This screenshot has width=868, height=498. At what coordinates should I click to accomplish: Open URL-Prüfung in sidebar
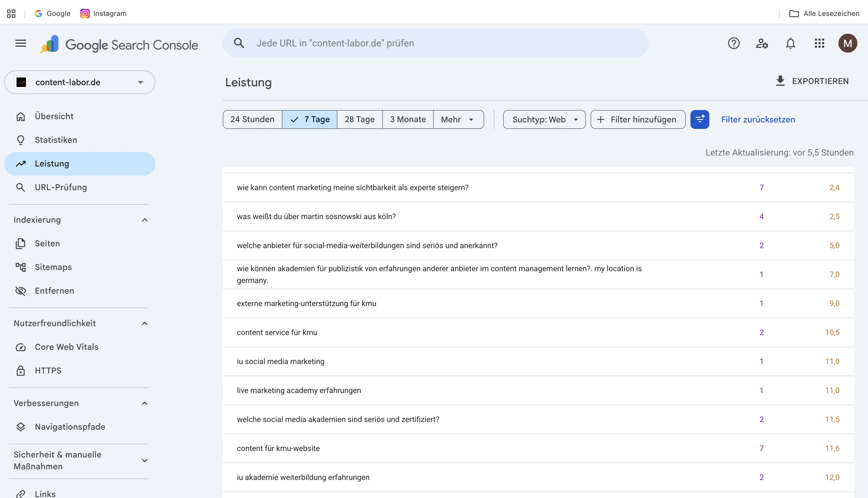click(79, 187)
